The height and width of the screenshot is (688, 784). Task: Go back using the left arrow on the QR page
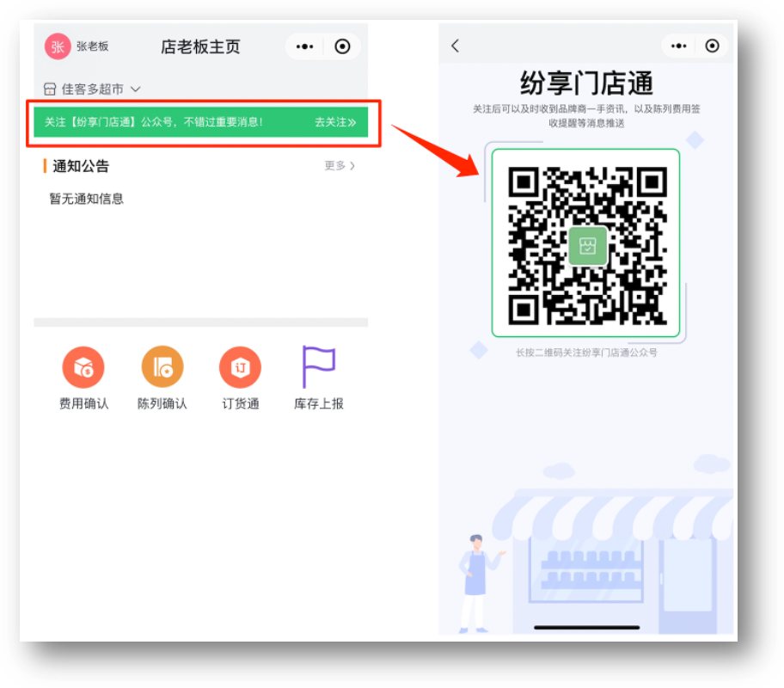[455, 46]
